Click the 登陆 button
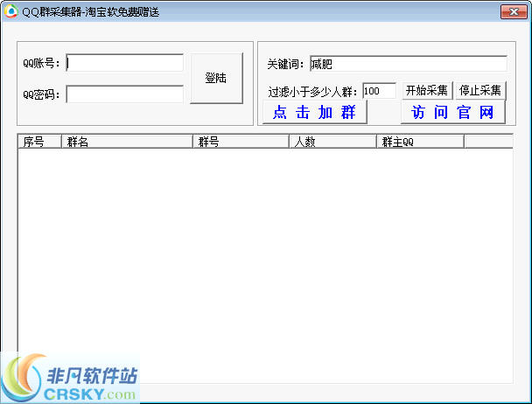This screenshot has width=532, height=404. click(x=216, y=78)
